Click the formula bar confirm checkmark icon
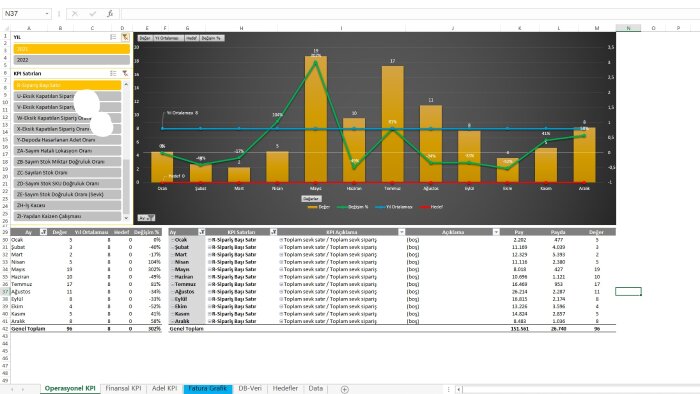Viewport: 700px width, 394px height. pos(92,14)
